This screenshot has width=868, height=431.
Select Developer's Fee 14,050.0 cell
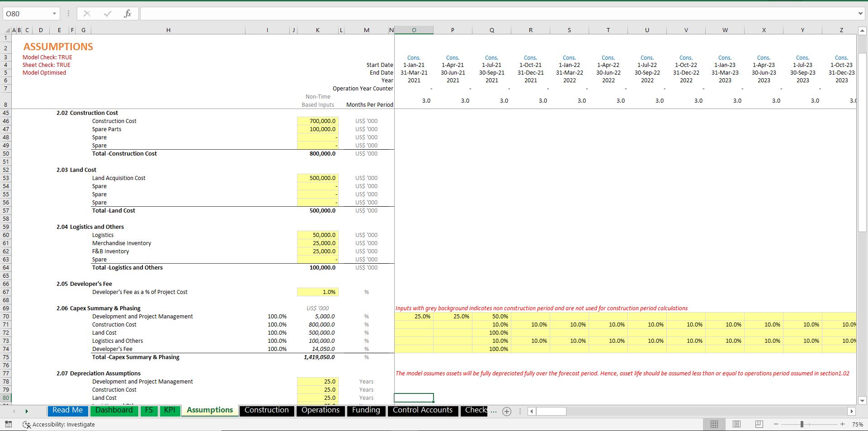click(318, 349)
